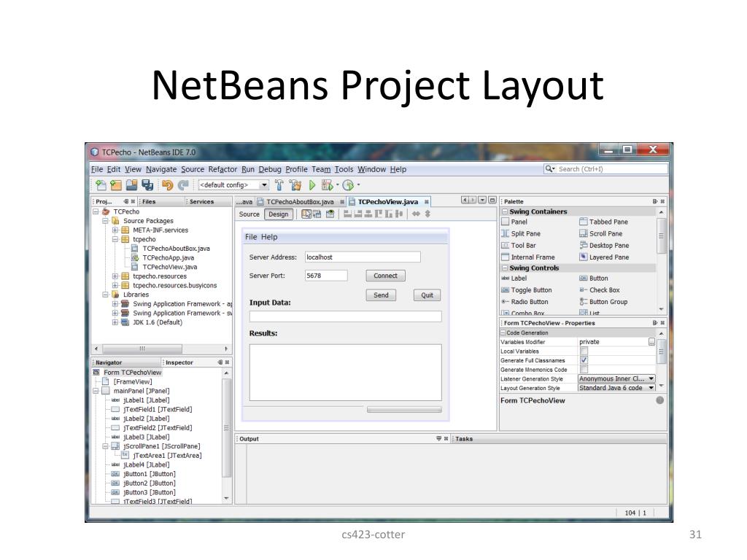Viewport: 747px width, 560px height.
Task: Open the default config dropdown
Action: click(x=264, y=185)
